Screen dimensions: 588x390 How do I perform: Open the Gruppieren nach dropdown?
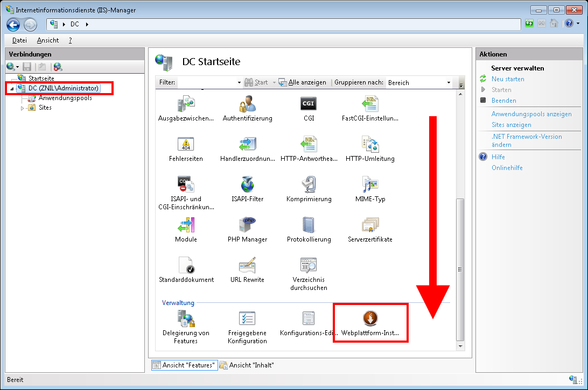click(449, 83)
